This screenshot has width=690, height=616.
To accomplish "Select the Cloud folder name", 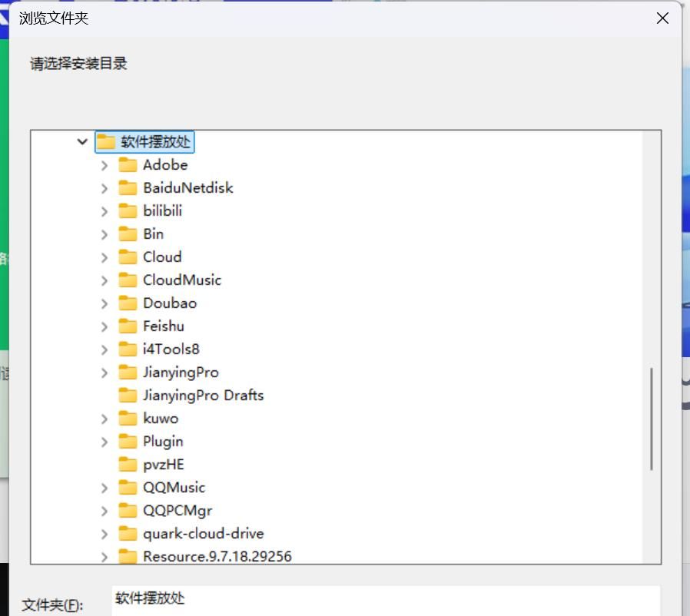I will pyautogui.click(x=162, y=257).
